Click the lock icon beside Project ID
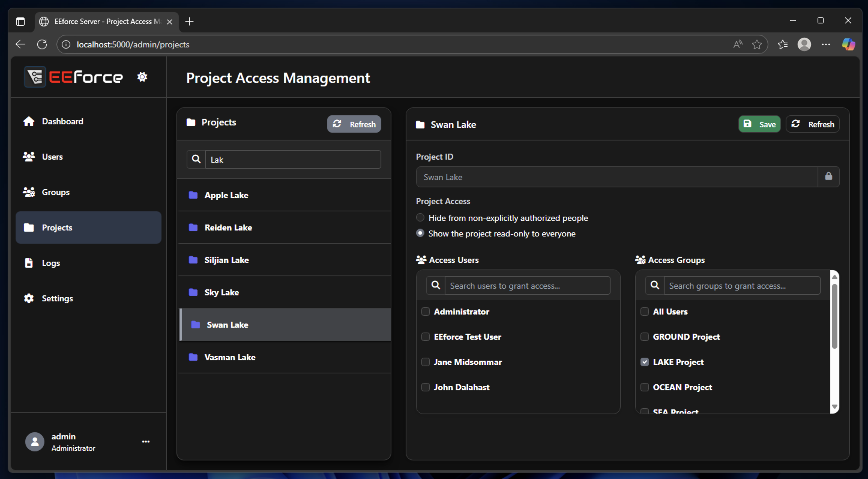Viewport: 868px width, 479px height. tap(828, 176)
